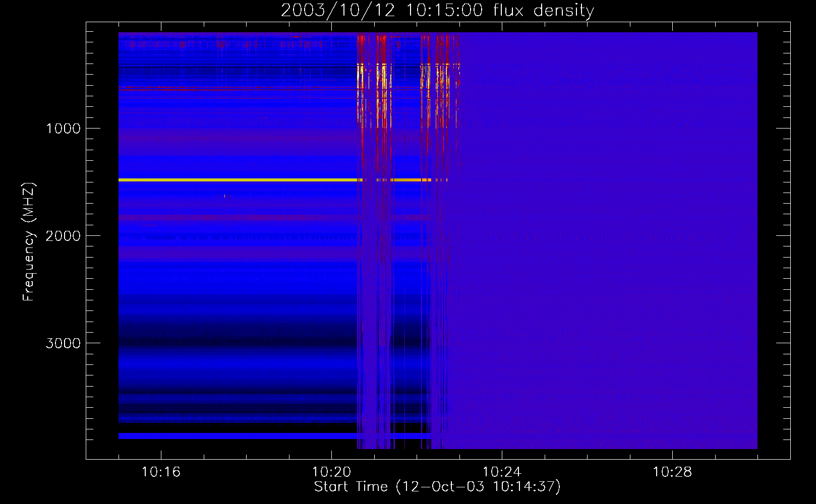Click the 'Start Time (12-Oct-03 10:14:37)' label

pos(437,486)
